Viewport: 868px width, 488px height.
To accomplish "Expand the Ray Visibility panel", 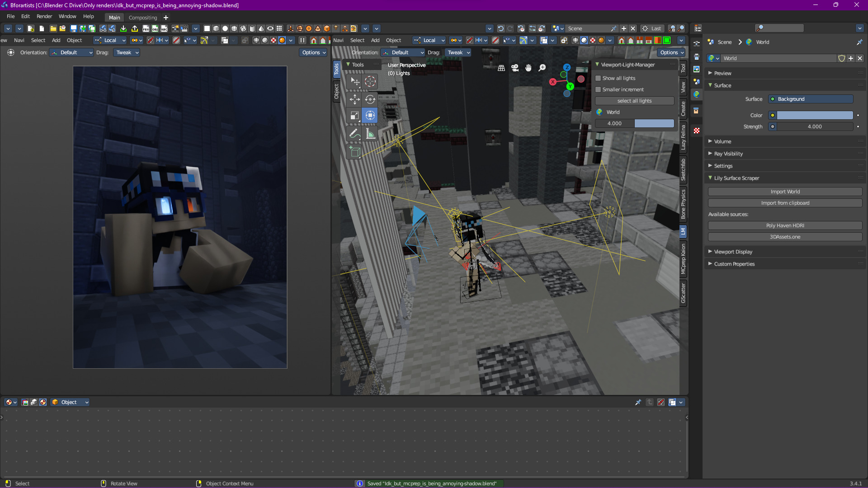I will tap(728, 154).
